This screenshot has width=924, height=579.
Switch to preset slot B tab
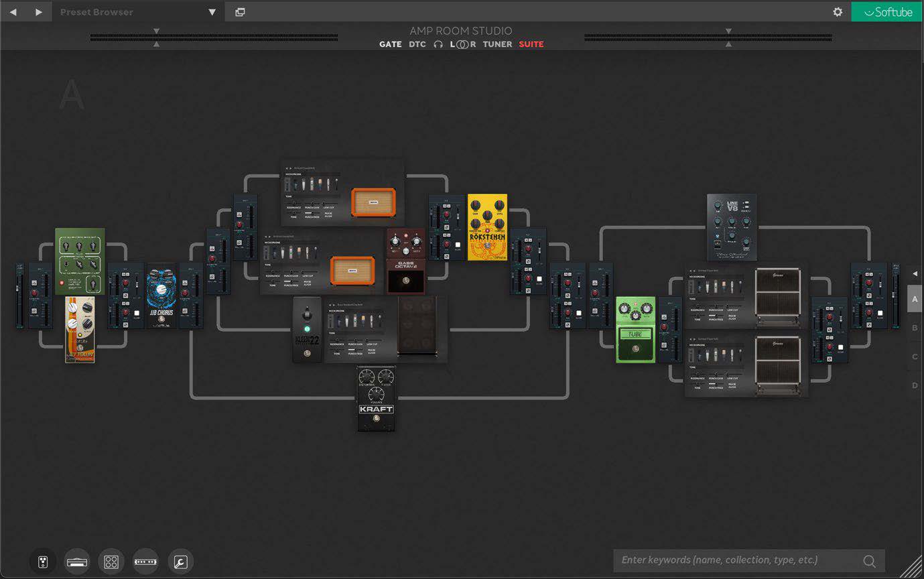pos(915,327)
